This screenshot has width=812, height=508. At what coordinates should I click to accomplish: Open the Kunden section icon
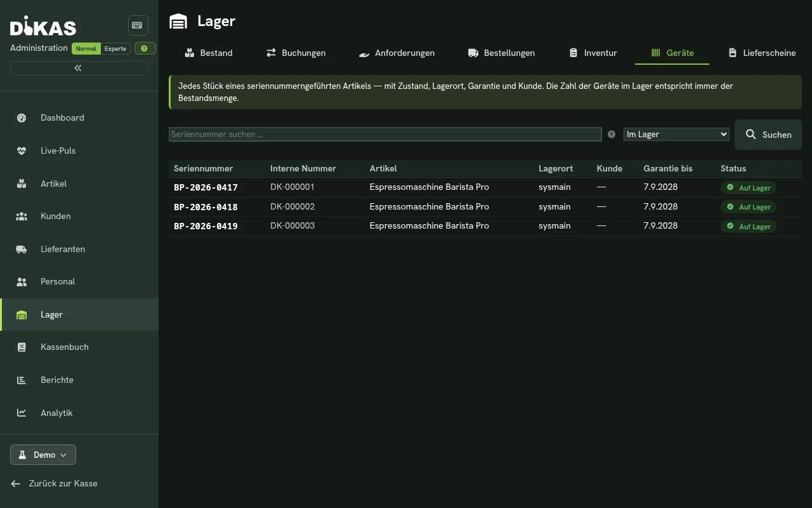click(22, 216)
